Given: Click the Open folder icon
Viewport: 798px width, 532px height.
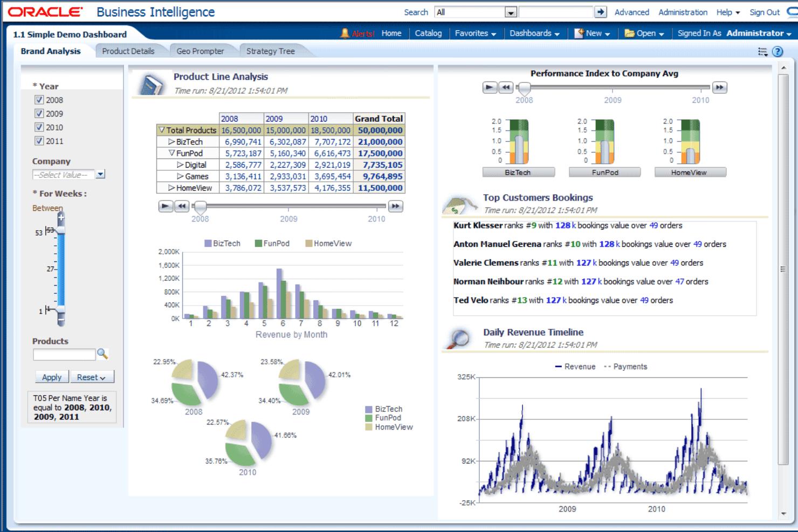Looking at the screenshot, I should pyautogui.click(x=629, y=33).
